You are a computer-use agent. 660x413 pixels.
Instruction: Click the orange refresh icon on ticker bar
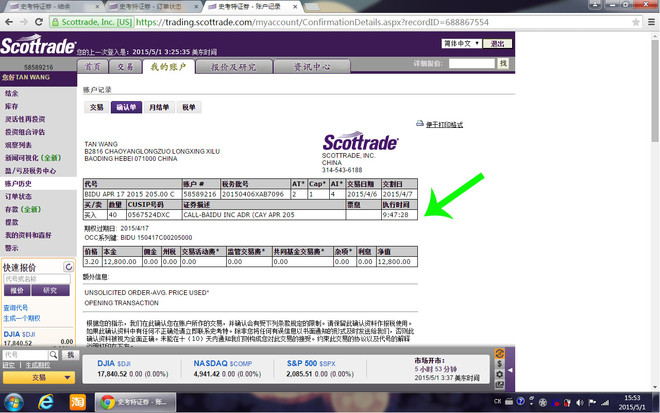pyautogui.click(x=499, y=353)
